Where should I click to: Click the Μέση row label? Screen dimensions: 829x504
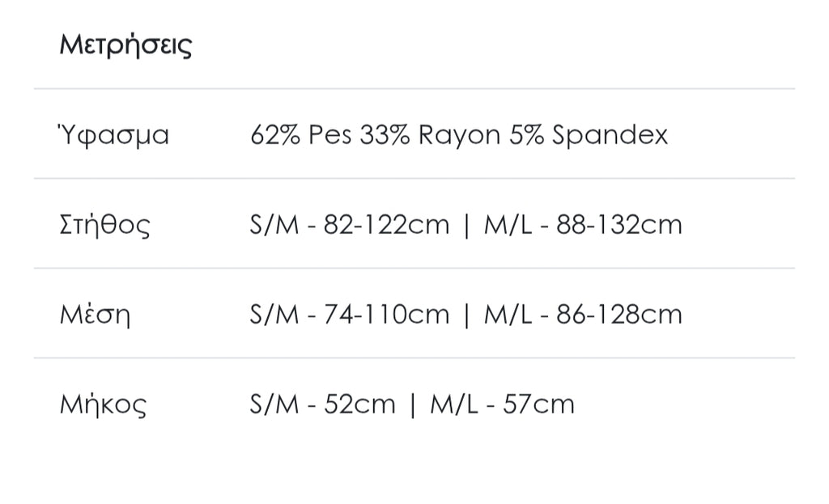click(x=95, y=314)
